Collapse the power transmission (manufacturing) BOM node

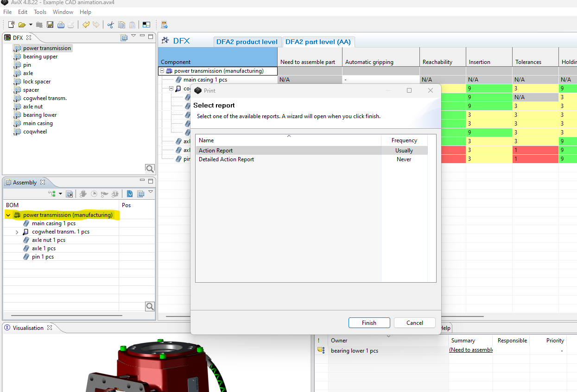(x=8, y=215)
